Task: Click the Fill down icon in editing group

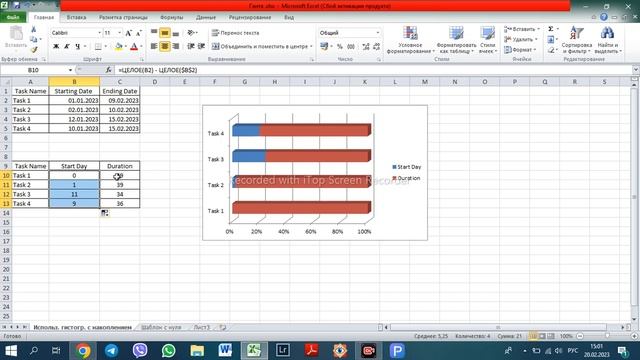Action: tap(551, 40)
